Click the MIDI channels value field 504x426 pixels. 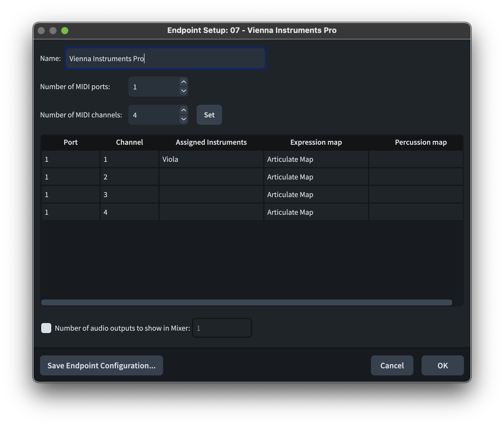point(154,115)
